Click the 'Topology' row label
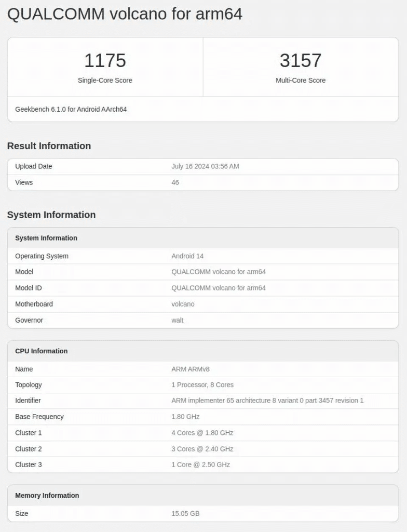Image resolution: width=407 pixels, height=532 pixels. point(29,385)
